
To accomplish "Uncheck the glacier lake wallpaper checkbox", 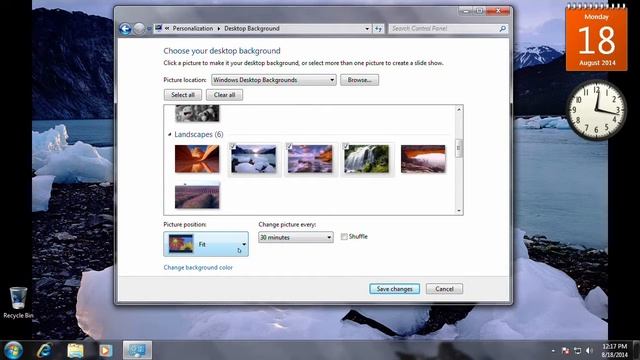I will tap(233, 146).
